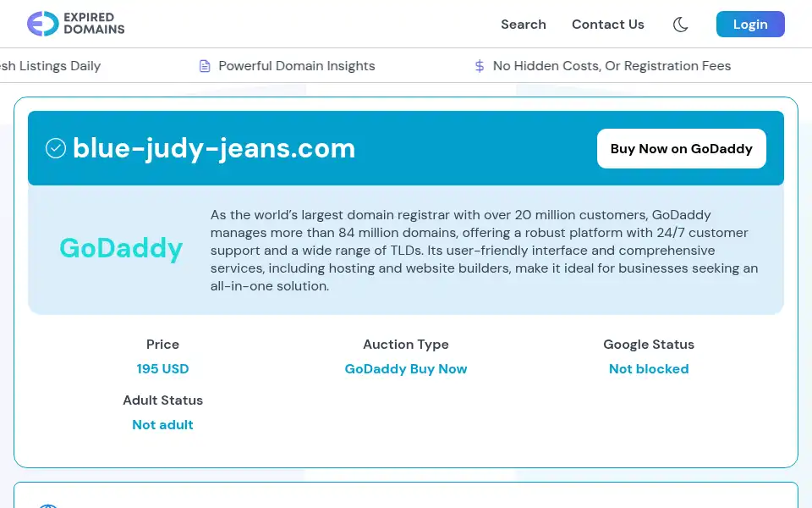Click the GoDaddy description paragraph
This screenshot has height=508, width=812.
click(x=484, y=251)
